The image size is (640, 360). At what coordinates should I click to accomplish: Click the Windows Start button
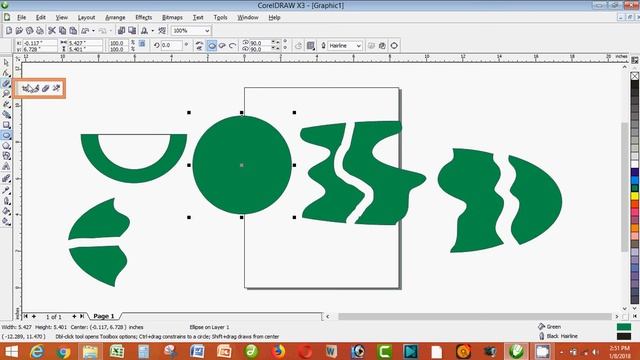[x=11, y=351]
